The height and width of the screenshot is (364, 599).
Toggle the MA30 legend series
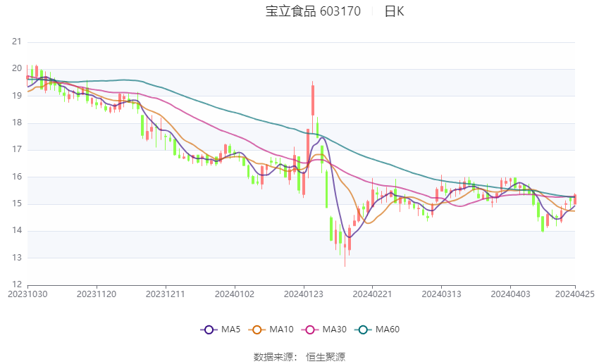click(324, 330)
